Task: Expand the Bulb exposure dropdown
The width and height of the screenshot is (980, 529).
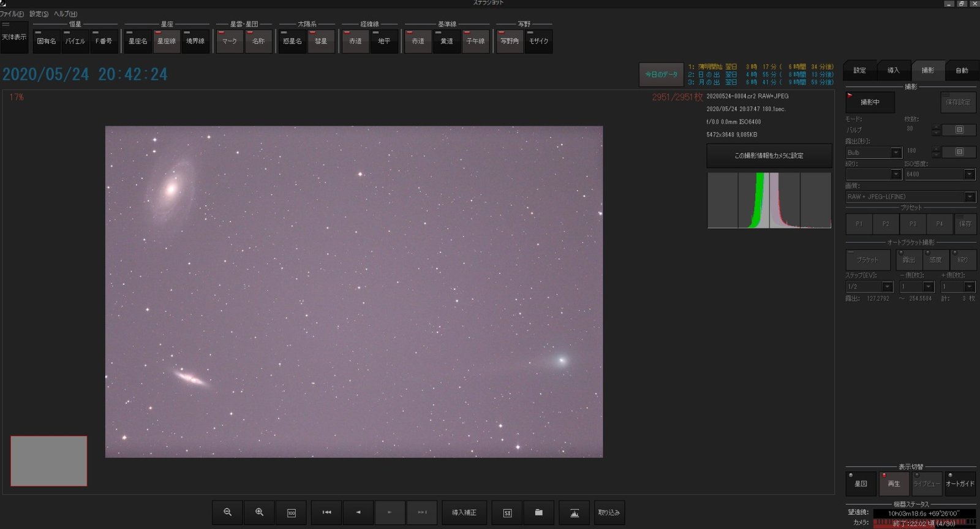Action: [x=874, y=152]
